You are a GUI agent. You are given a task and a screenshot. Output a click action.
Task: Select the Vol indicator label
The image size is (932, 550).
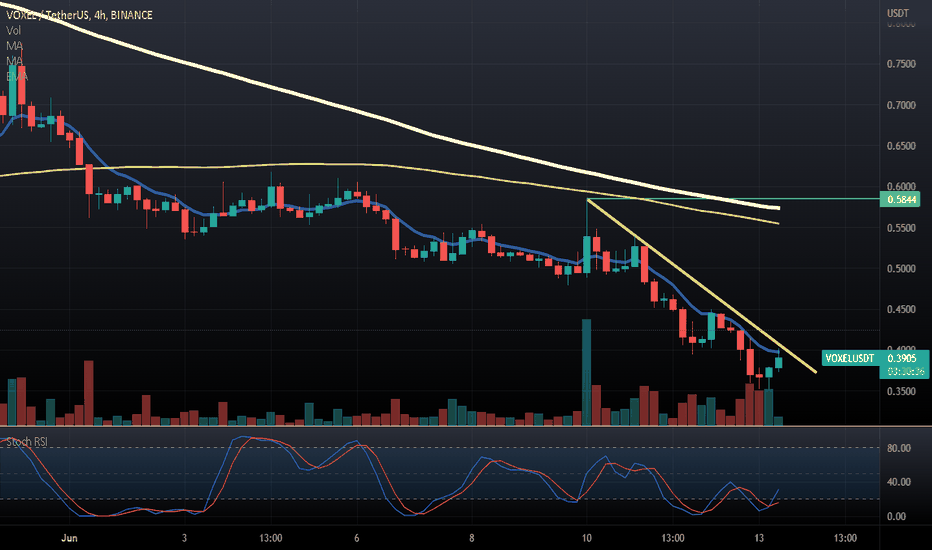pyautogui.click(x=13, y=30)
